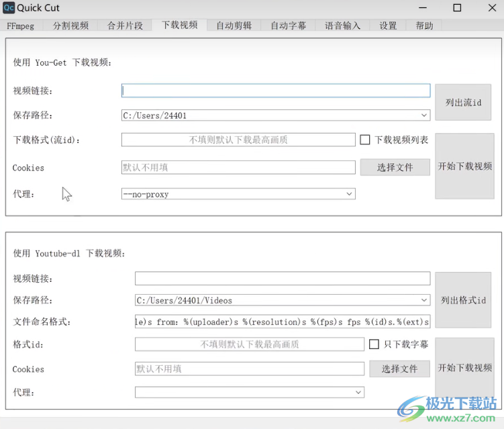
Task: Click the '使用 You-Get 下载视频:' heading text
Action: [x=62, y=62]
